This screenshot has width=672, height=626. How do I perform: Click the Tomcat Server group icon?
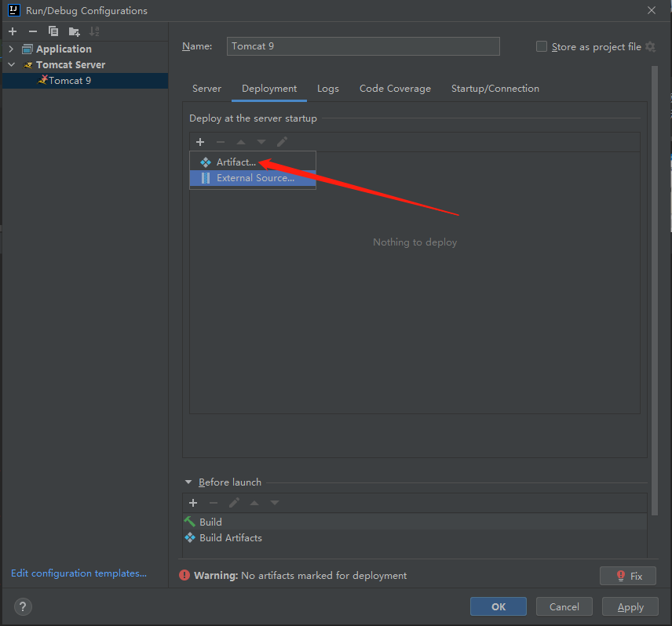click(27, 65)
